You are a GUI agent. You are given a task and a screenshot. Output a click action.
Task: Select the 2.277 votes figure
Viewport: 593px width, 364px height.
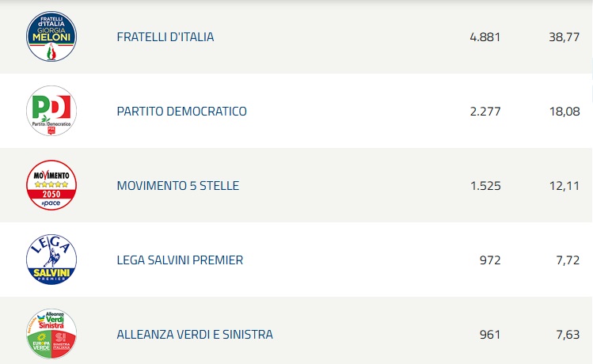click(485, 112)
